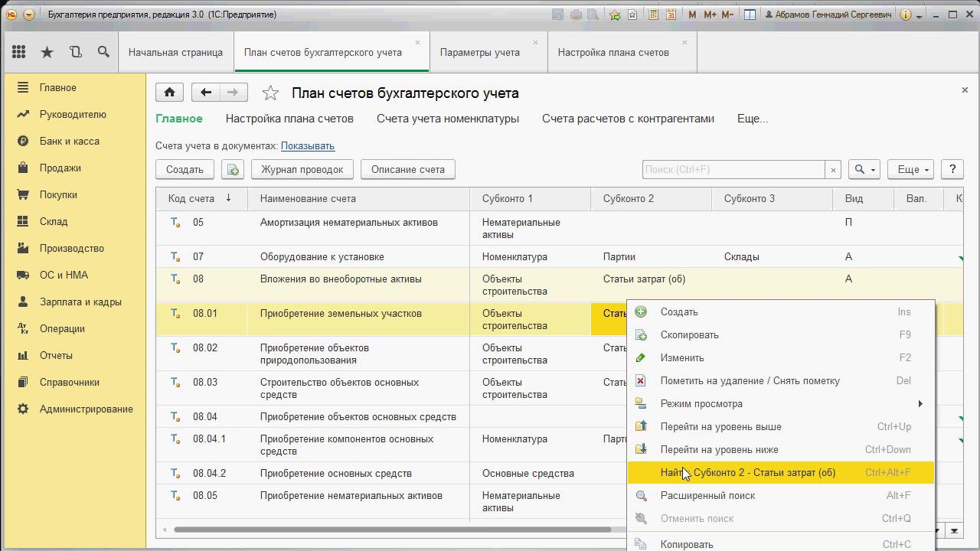Add the page to favorites with the star outline
Image resolution: width=980 pixels, height=551 pixels.
pyautogui.click(x=270, y=93)
